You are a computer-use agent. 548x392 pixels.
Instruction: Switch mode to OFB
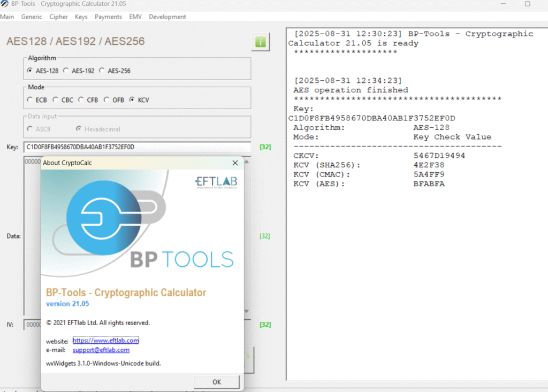[106, 100]
